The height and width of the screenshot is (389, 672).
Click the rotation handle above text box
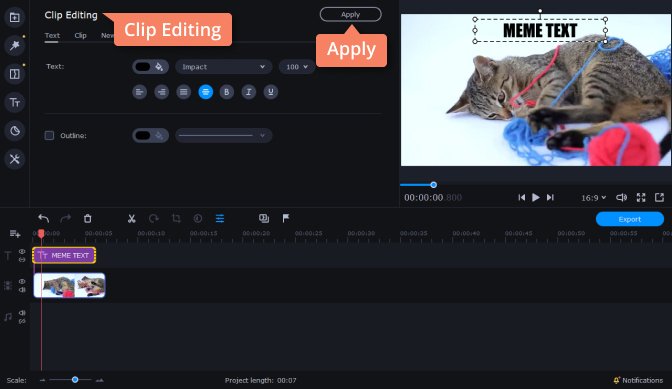point(540,11)
